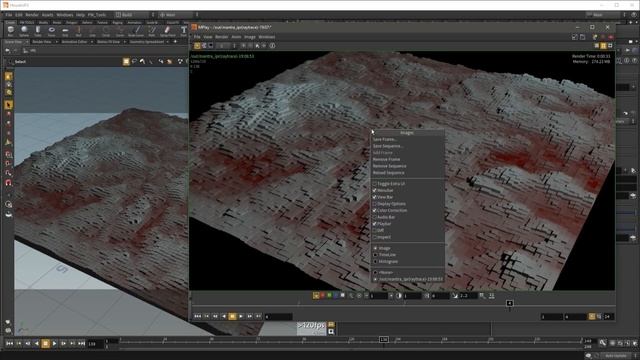Switch to the Geometry Spreadsheet tab
This screenshot has width=640, height=360.
click(147, 42)
